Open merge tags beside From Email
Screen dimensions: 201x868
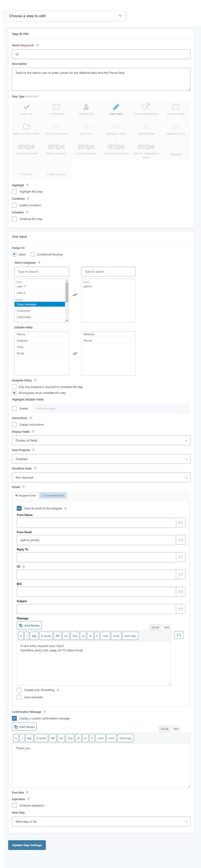coord(181,540)
